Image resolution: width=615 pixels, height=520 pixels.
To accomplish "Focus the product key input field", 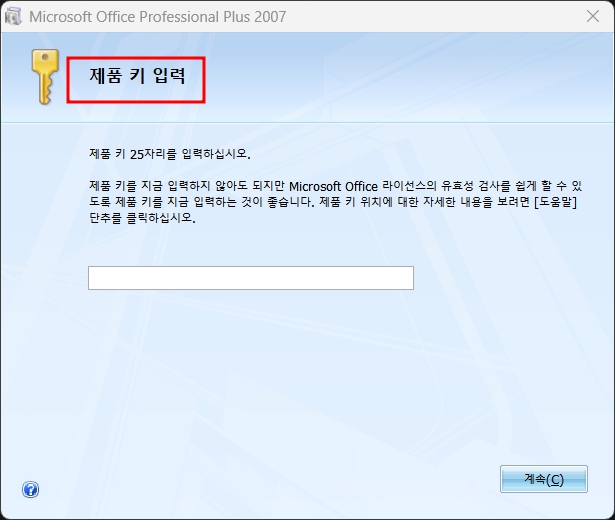I will click(x=251, y=278).
